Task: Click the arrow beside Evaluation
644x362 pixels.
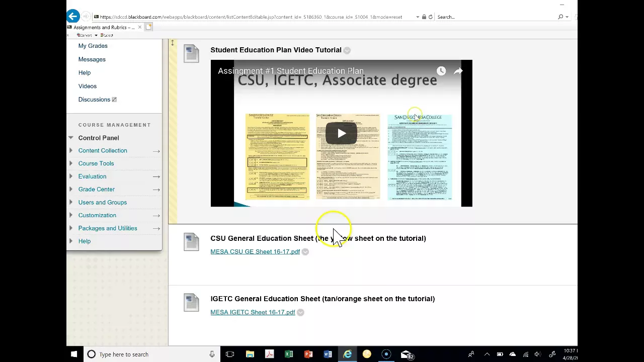Action: (156, 176)
